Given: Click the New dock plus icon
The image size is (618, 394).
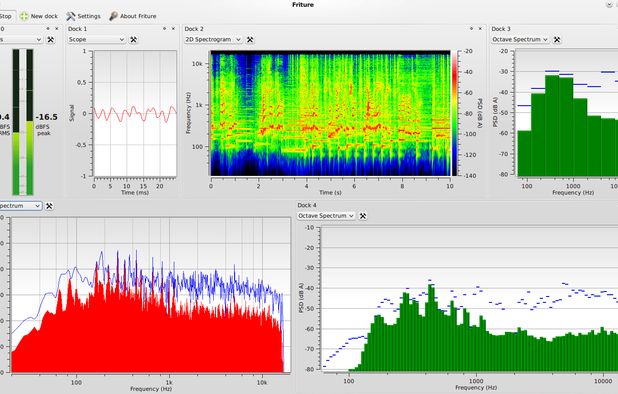Looking at the screenshot, I should 24,16.
